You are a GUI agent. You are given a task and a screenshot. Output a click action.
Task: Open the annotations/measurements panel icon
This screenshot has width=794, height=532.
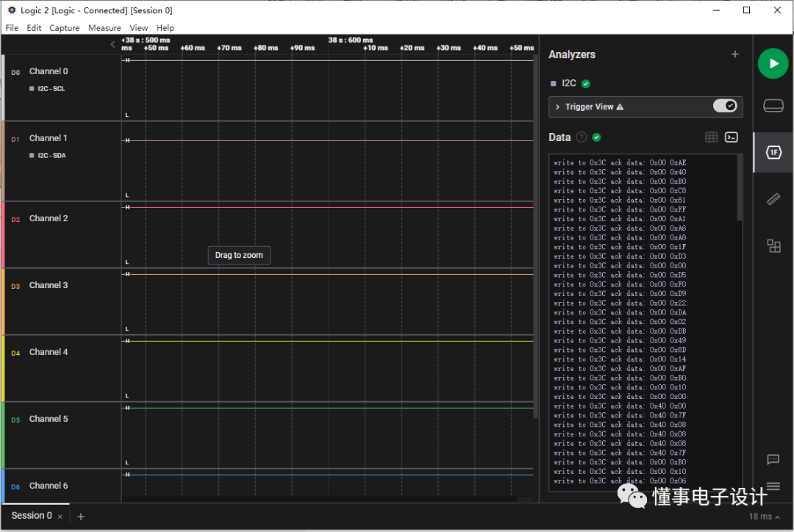pyautogui.click(x=773, y=199)
